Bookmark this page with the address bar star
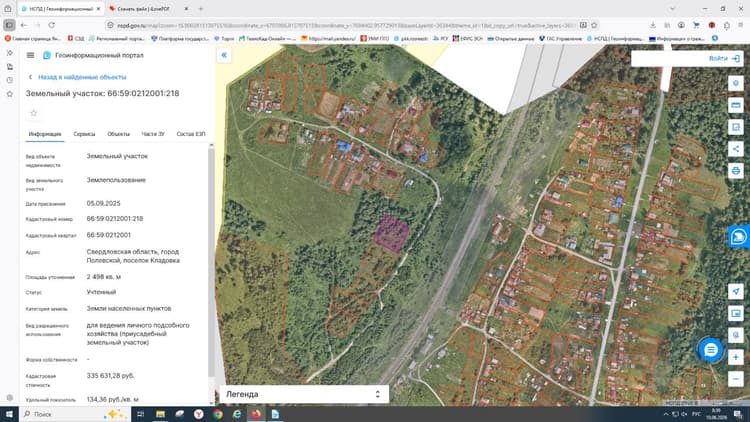The image size is (750, 422). coord(594,25)
